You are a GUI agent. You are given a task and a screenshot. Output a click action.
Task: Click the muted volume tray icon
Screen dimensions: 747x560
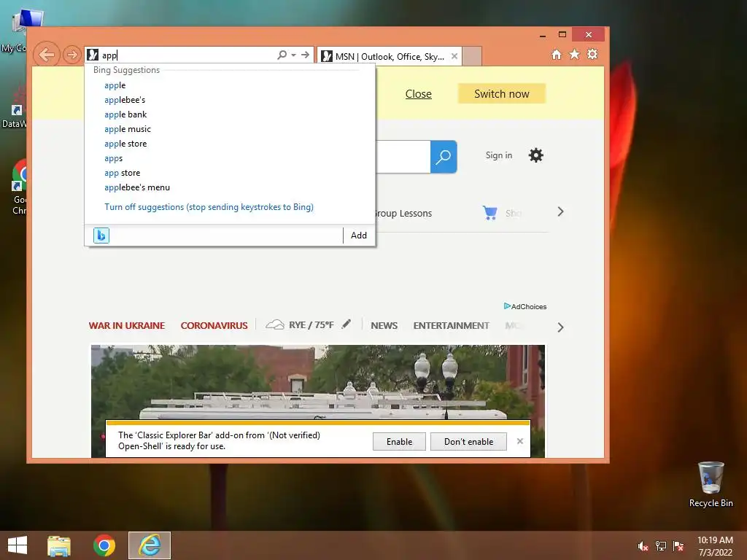[x=643, y=546]
